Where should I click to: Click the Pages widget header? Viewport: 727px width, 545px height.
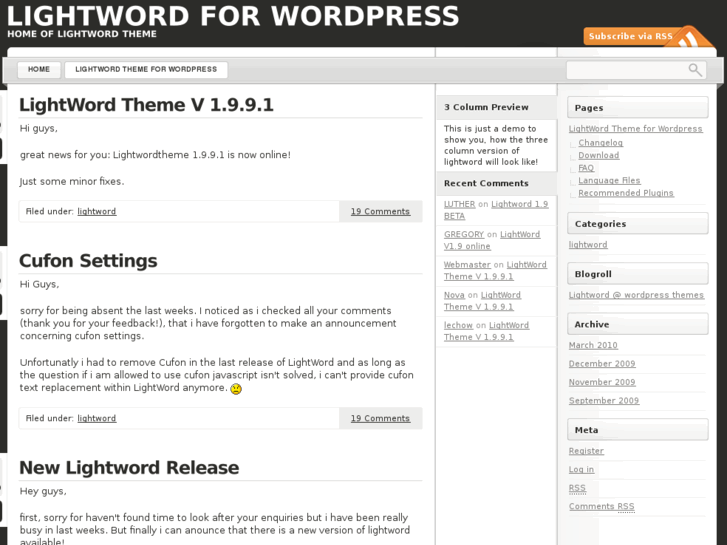click(638, 108)
